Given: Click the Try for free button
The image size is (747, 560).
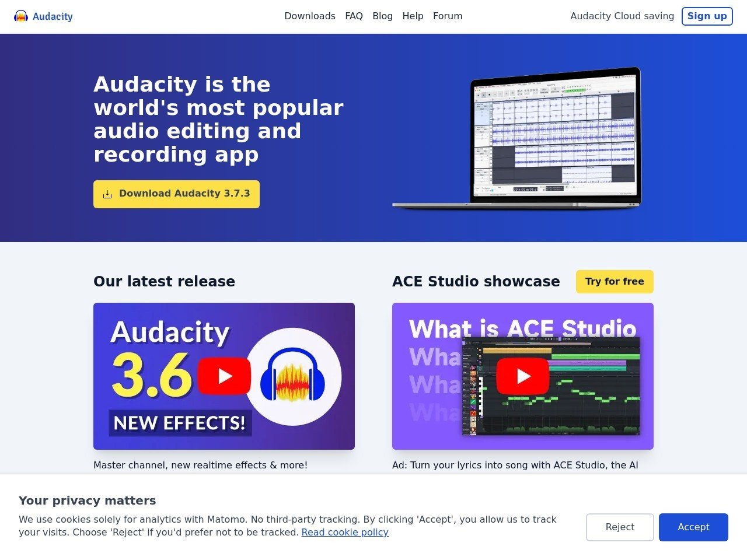Looking at the screenshot, I should pos(615,282).
